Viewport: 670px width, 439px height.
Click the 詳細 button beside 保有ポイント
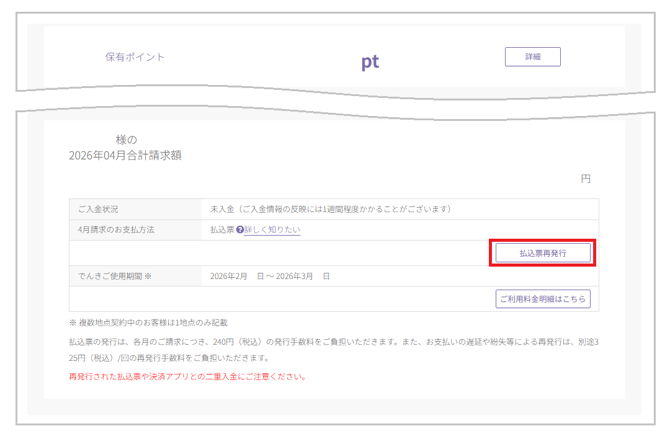(532, 57)
